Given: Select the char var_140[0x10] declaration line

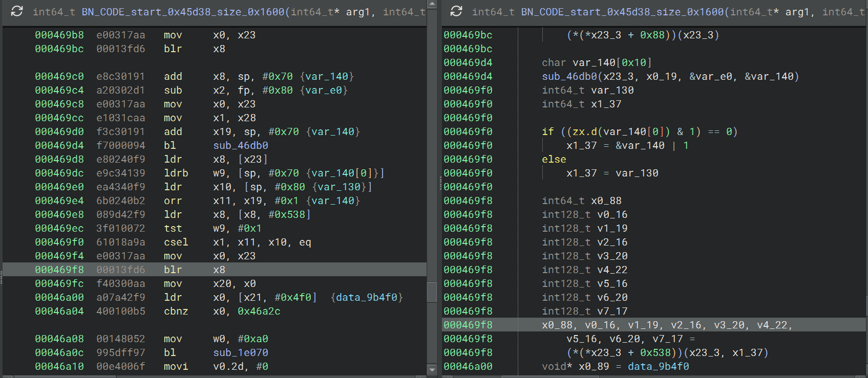Looking at the screenshot, I should pyautogui.click(x=597, y=63).
